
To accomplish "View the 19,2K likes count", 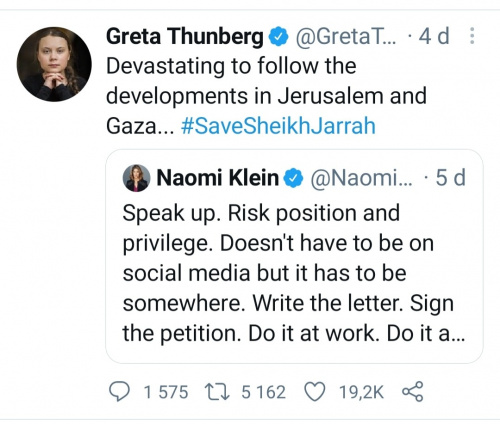I will click(361, 392).
